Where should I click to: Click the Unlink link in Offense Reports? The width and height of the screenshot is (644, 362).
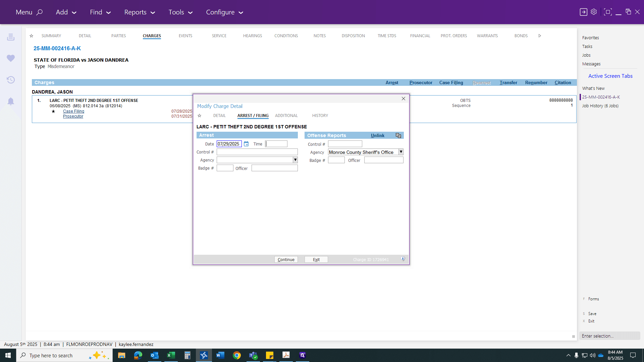[x=377, y=135]
